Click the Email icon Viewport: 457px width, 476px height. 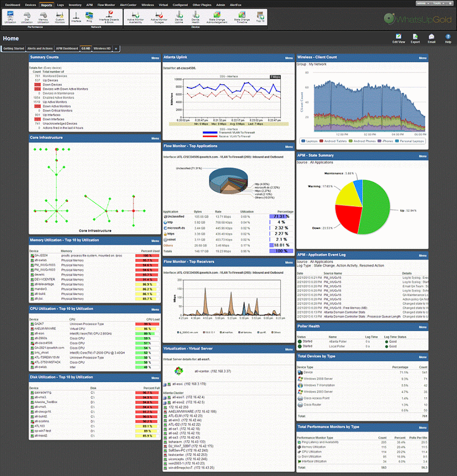(431, 39)
